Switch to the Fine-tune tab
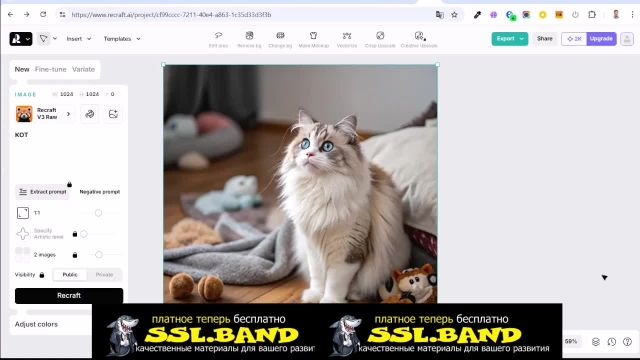The width and height of the screenshot is (640, 360). click(x=51, y=69)
